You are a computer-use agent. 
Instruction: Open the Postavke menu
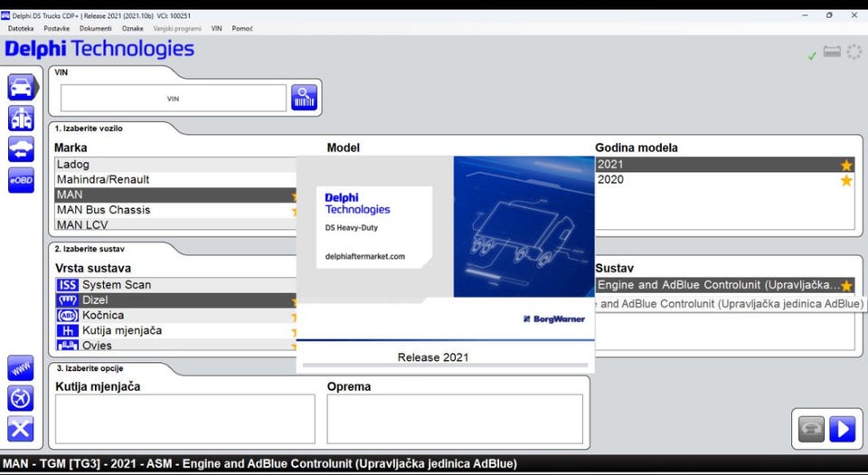57,28
